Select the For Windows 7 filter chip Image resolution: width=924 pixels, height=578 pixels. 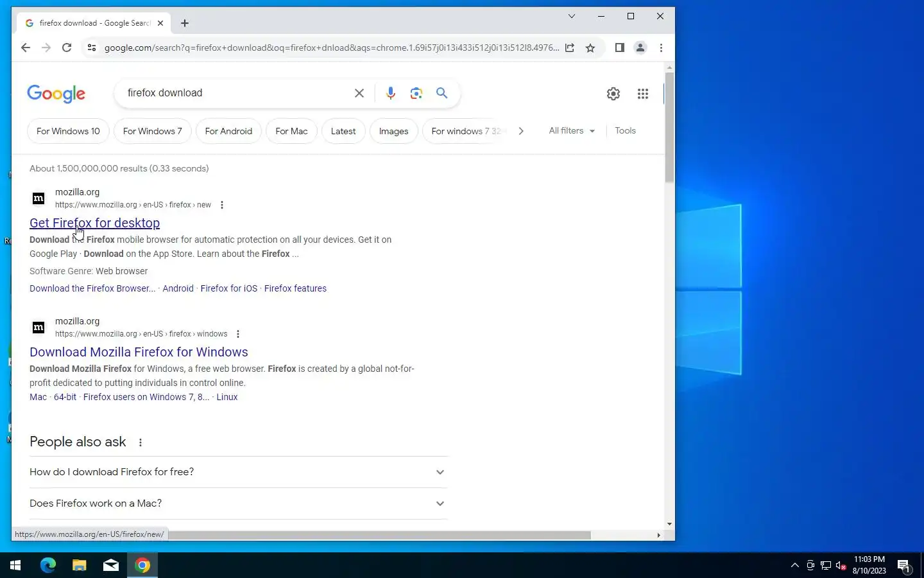coord(153,131)
